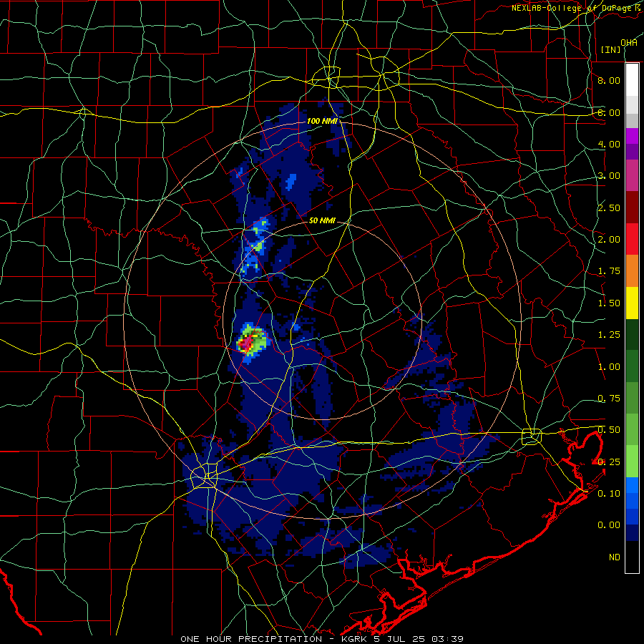Click the 0.75 legend value
The height and width of the screenshot is (644, 644).
coord(609,399)
